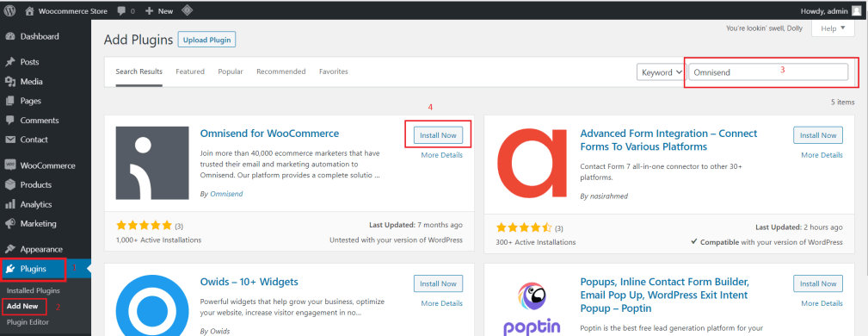Switch to Favorites tab
Screen dimensions: 868x336
click(x=333, y=72)
